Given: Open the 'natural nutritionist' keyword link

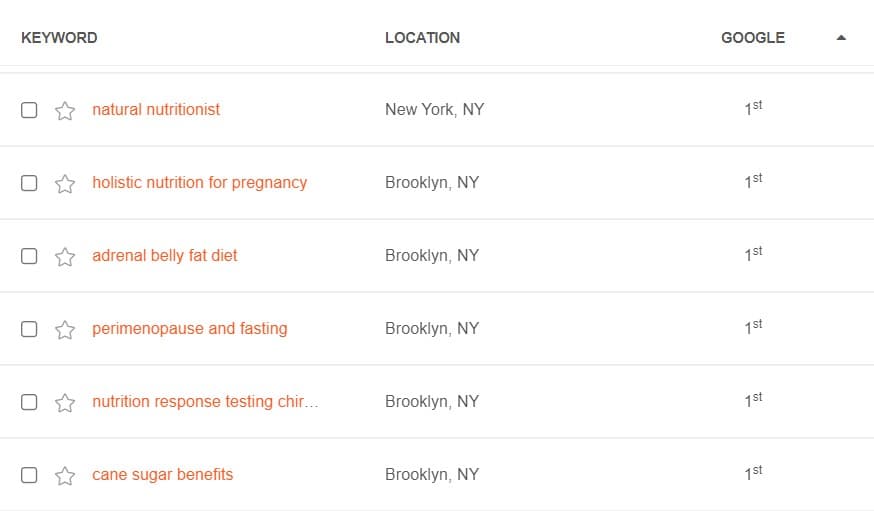Looking at the screenshot, I should coord(156,109).
